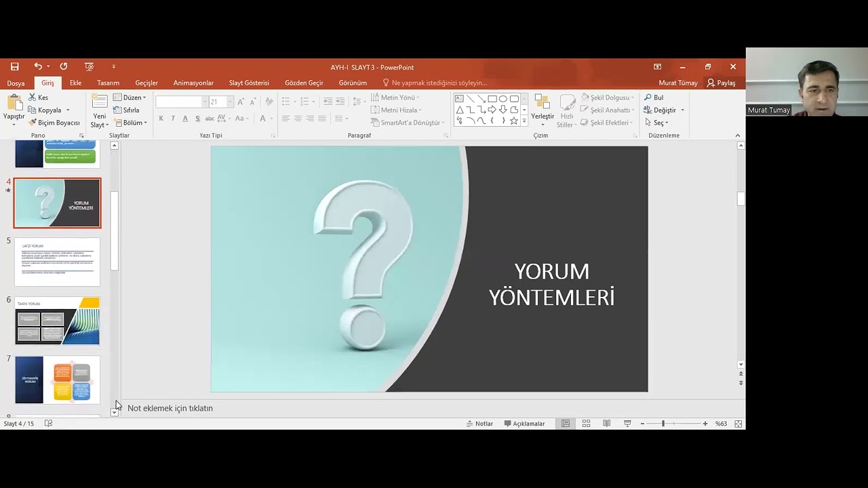This screenshot has height=488, width=868.
Task: Toggle Notlar notes pane
Action: click(479, 424)
